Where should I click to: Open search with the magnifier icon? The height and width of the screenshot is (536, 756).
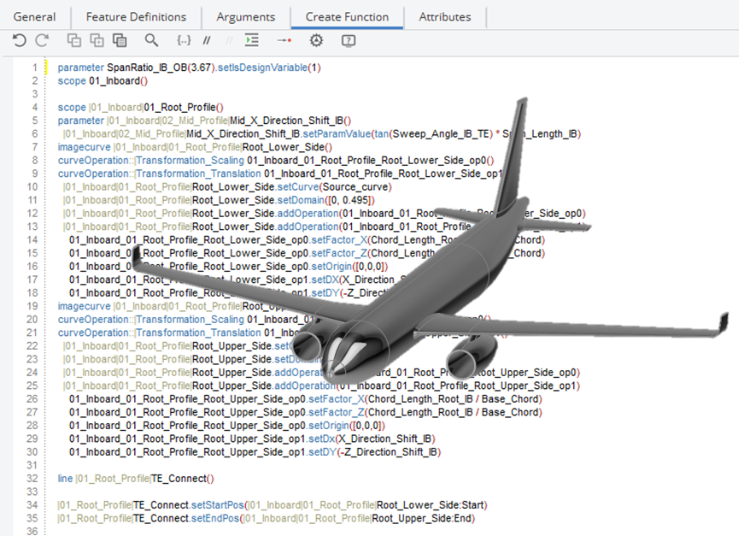click(151, 40)
